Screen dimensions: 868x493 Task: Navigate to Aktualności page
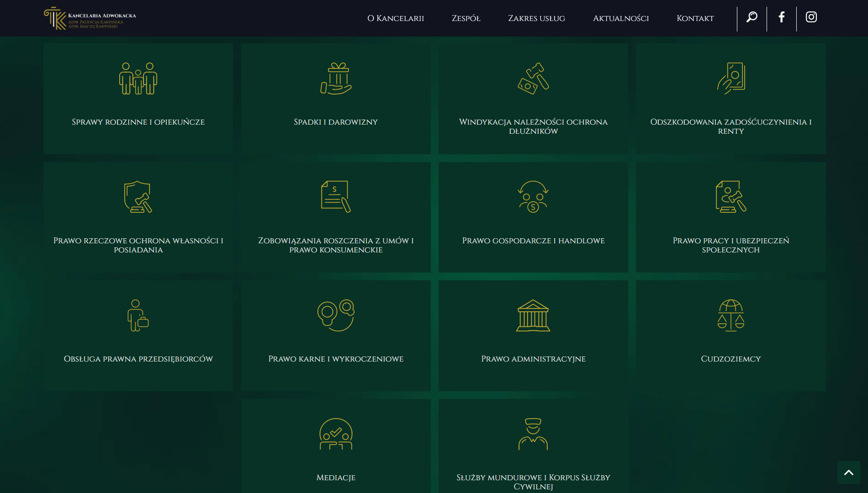[x=620, y=18]
